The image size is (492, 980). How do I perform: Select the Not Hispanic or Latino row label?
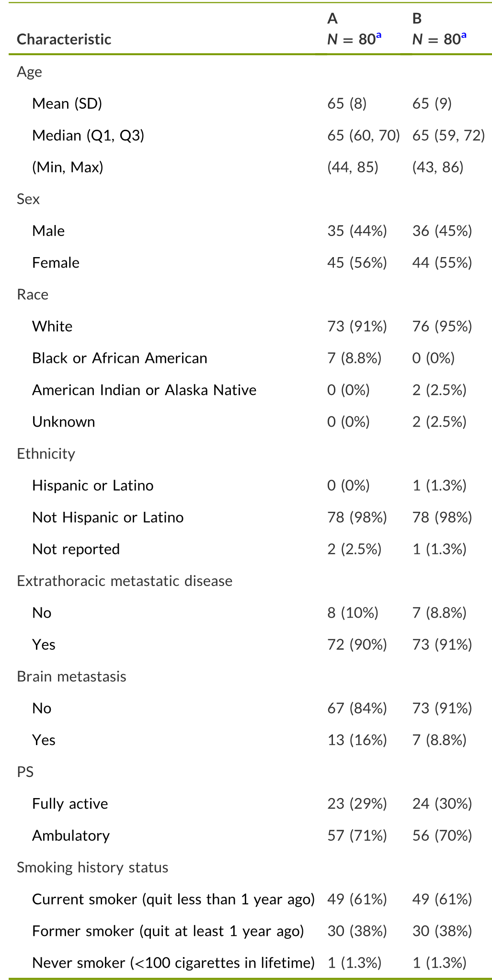(108, 518)
